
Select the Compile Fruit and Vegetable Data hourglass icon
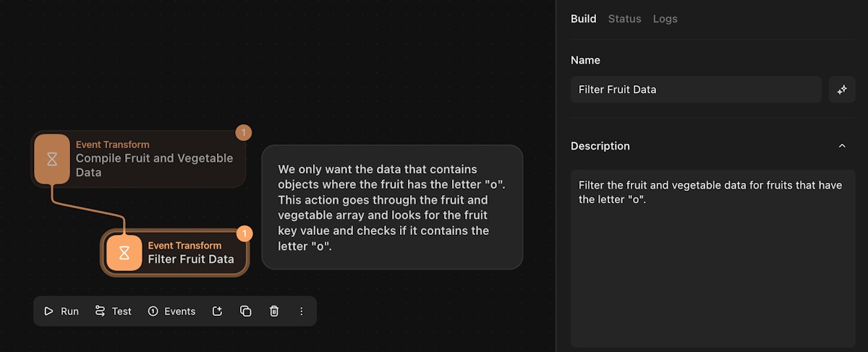pos(52,159)
